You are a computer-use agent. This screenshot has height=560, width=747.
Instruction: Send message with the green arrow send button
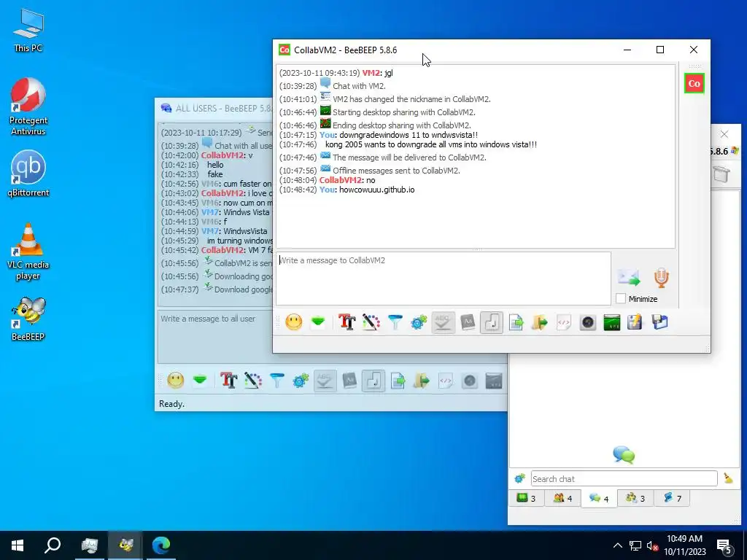point(629,277)
